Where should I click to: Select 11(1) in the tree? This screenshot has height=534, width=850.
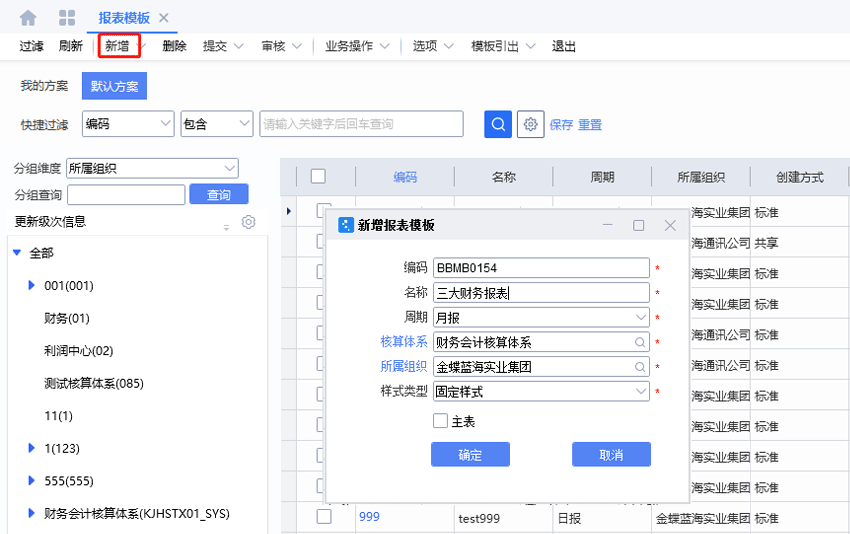(59, 416)
